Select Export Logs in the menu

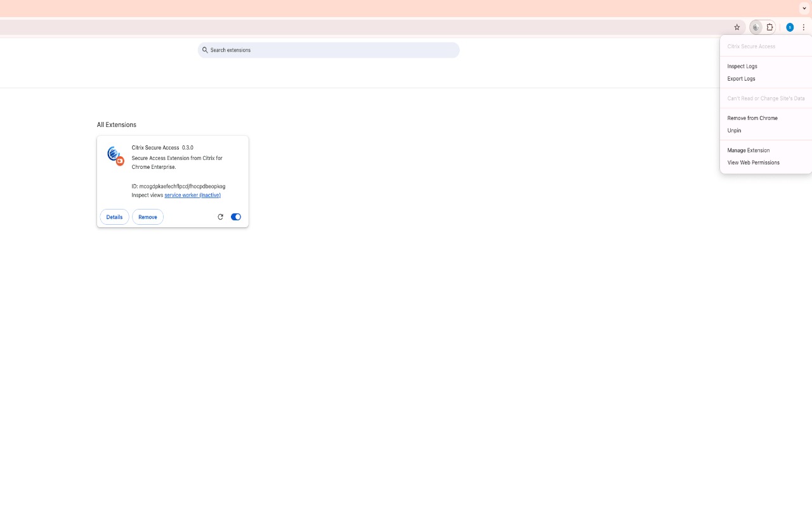tap(741, 78)
